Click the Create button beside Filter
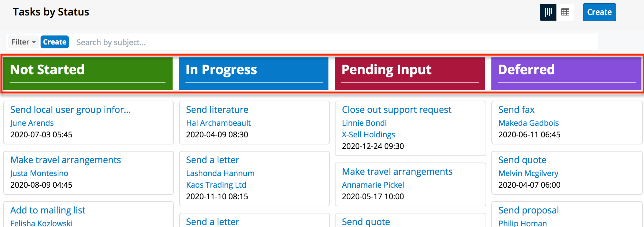The image size is (644, 227). [55, 42]
